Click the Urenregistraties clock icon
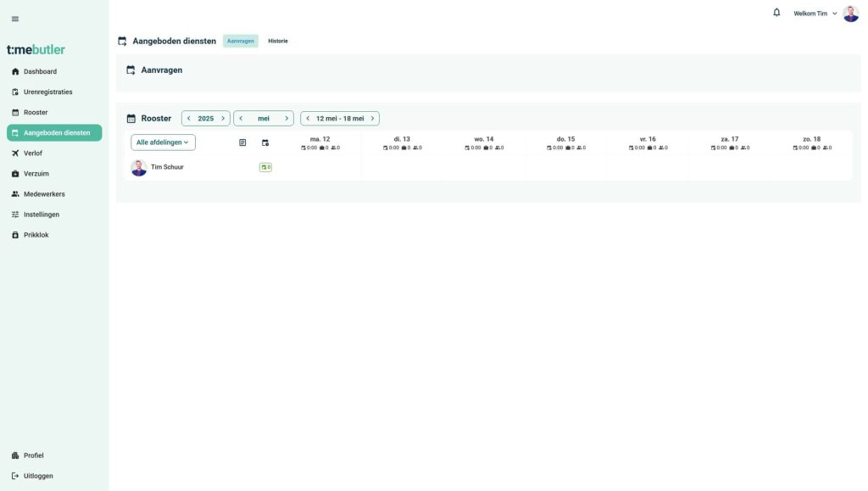868x491 pixels. 15,92
